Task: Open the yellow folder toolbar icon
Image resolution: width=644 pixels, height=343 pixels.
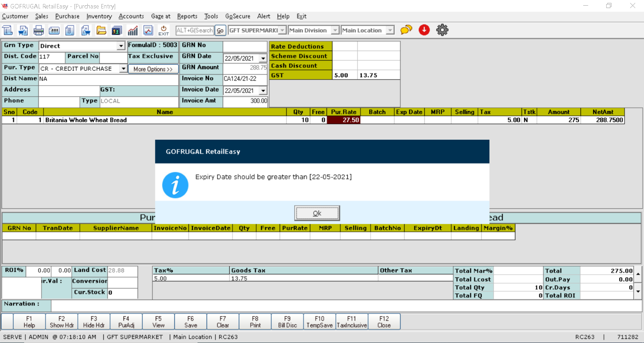Action: (x=101, y=30)
